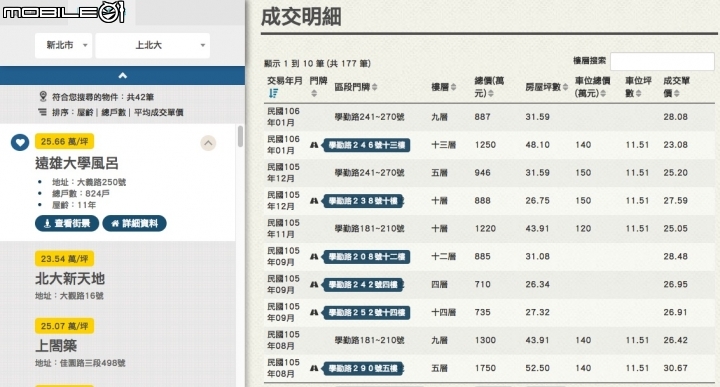This screenshot has height=387, width=720.
Task: Click 學勤路181~210號 in the 民國105年11月 row
Action: click(x=369, y=229)
